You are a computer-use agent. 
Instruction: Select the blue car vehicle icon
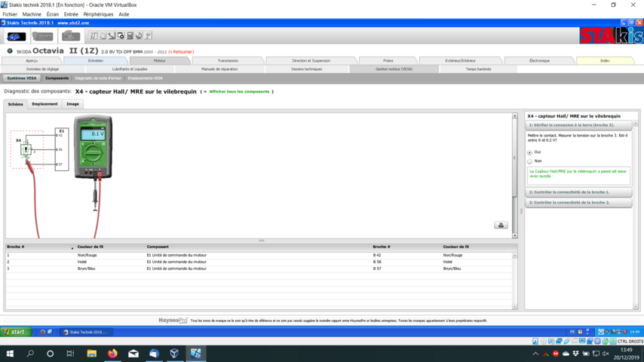(17, 36)
